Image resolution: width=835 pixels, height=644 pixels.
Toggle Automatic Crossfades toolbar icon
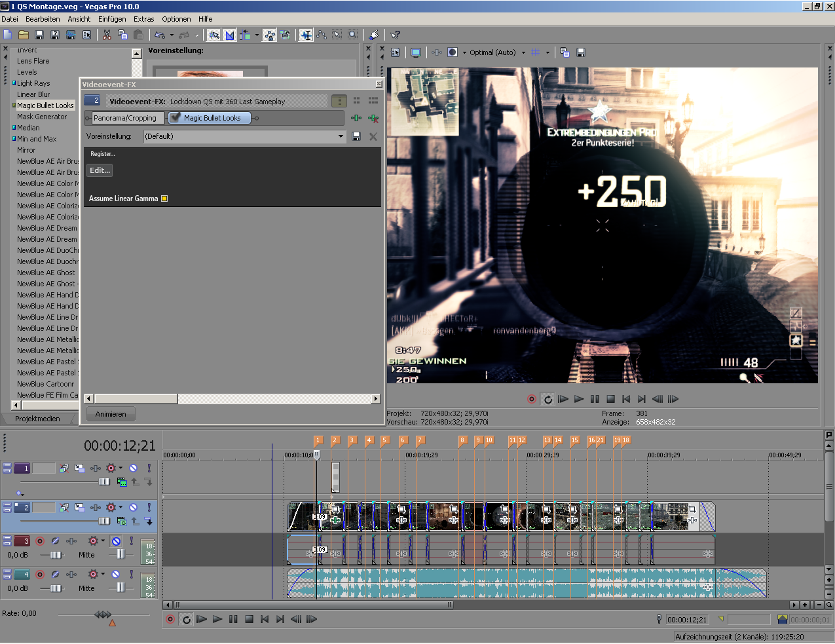pyautogui.click(x=230, y=35)
